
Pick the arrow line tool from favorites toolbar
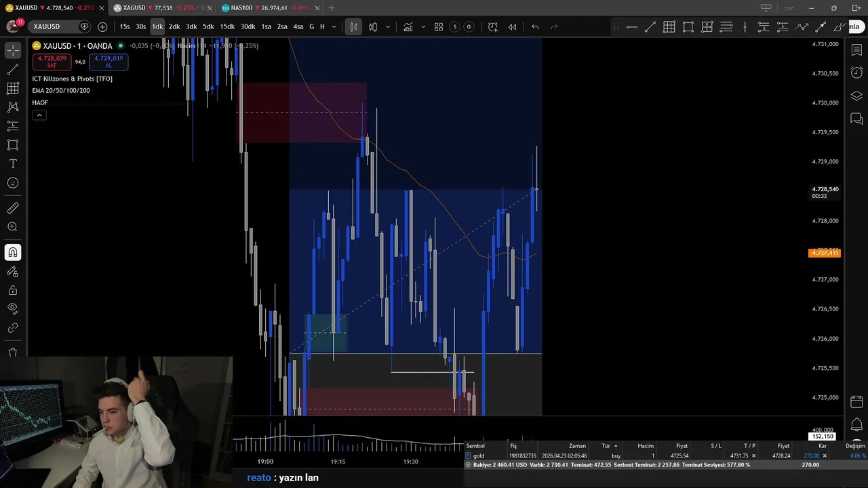click(x=821, y=26)
